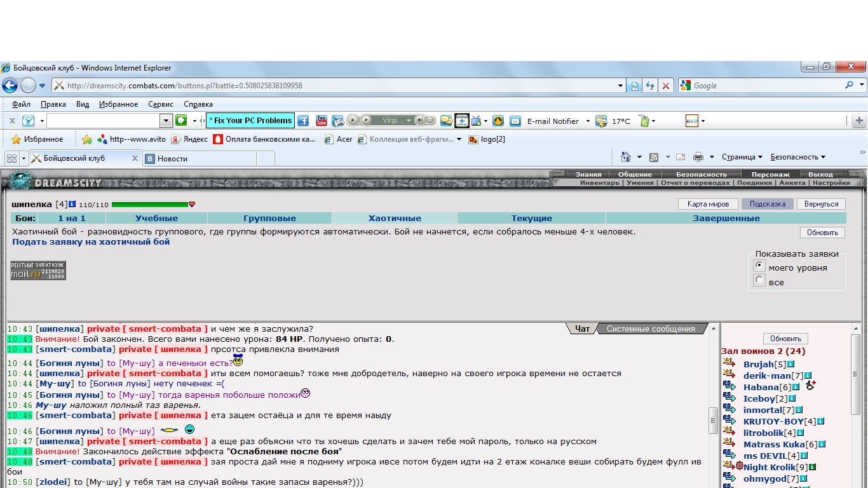Image resolution: width=868 pixels, height=488 pixels.
Task: Click the compatibility view icon in address bar
Action: tap(634, 86)
